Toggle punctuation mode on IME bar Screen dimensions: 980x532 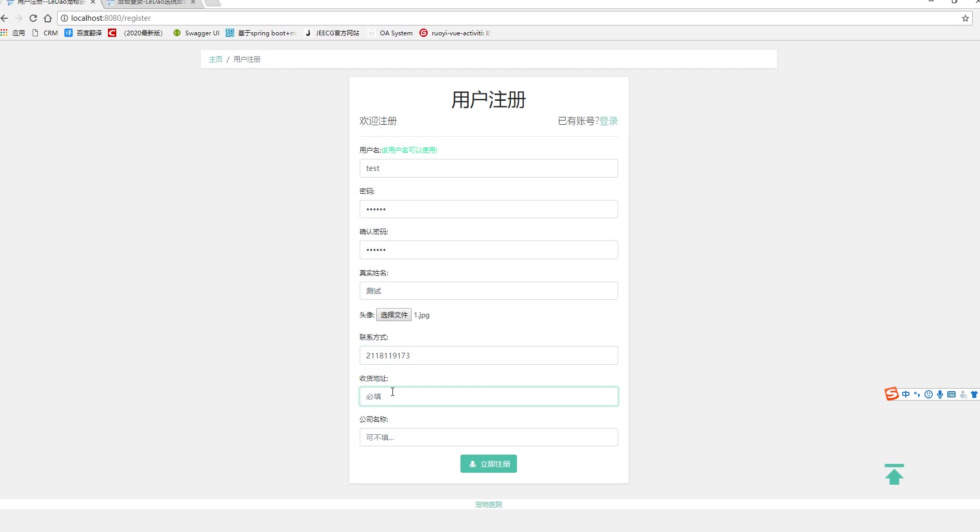click(917, 394)
